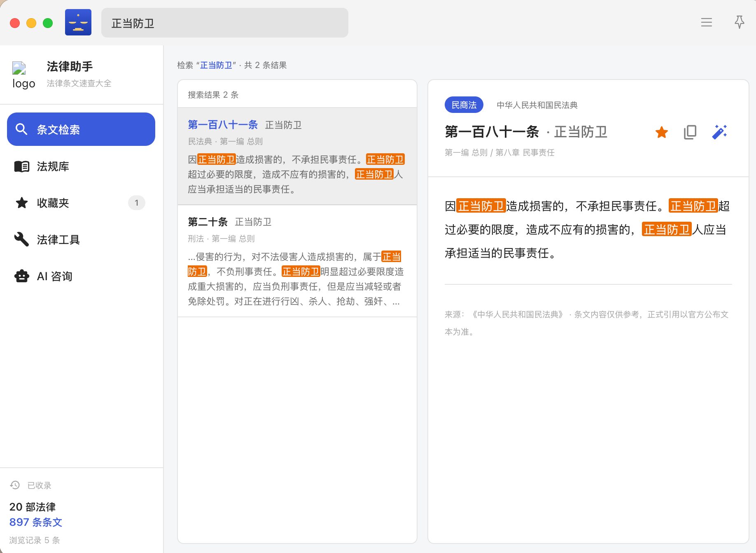Select result 第一百八十一条 正当防卫

[x=297, y=156]
